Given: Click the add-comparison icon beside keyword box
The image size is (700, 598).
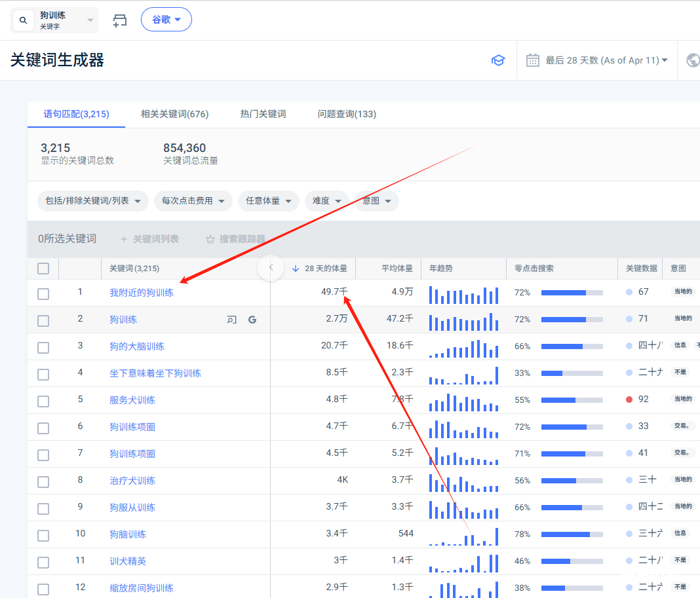Looking at the screenshot, I should [x=120, y=20].
